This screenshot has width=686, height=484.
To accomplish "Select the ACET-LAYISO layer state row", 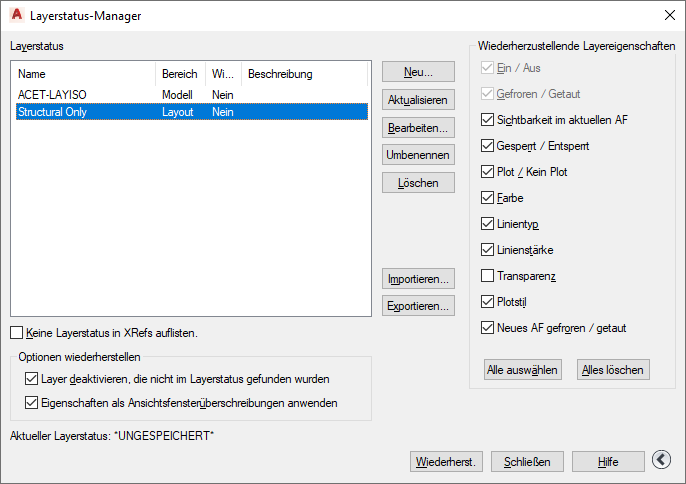I will click(x=192, y=95).
